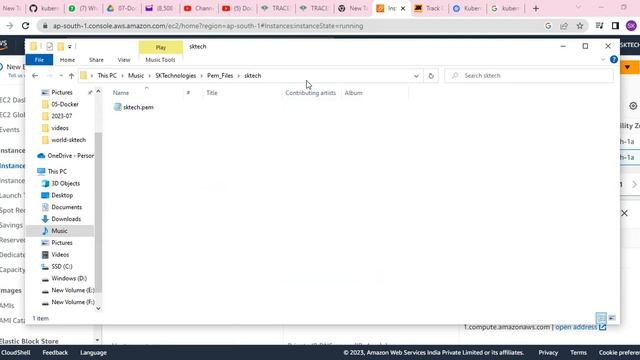Open Privacy link in AWS footer
The width and height of the screenshot is (640, 360).
pos(548,353)
